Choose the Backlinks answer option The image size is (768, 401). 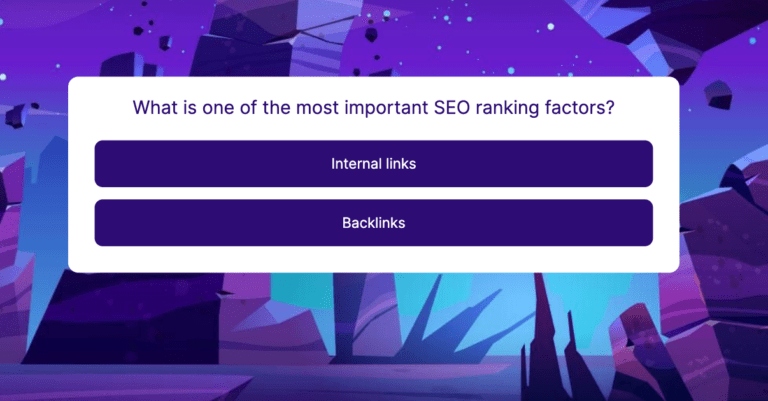click(x=373, y=222)
